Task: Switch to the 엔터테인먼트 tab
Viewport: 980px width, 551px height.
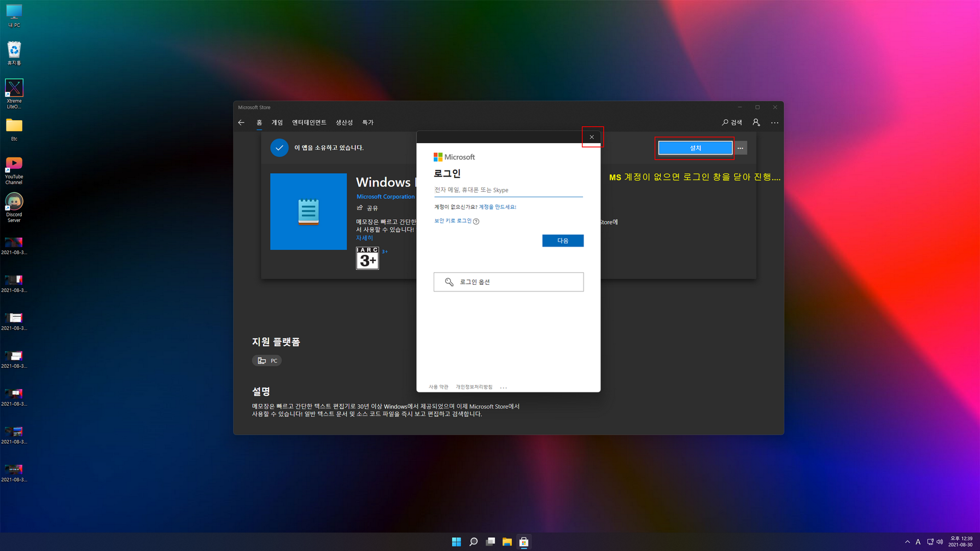Action: (309, 122)
